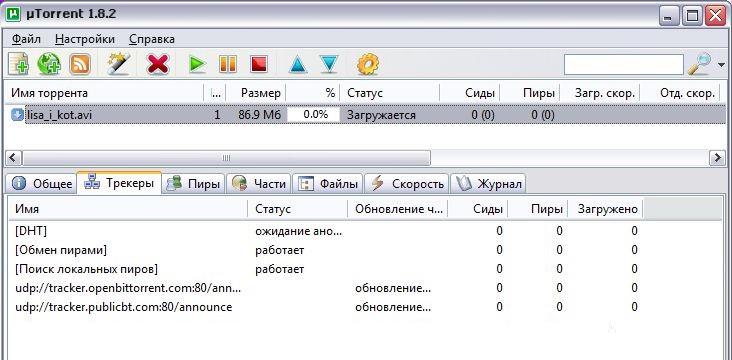Open the Журнал tab
Viewport: 732px width, 360px height.
click(488, 184)
